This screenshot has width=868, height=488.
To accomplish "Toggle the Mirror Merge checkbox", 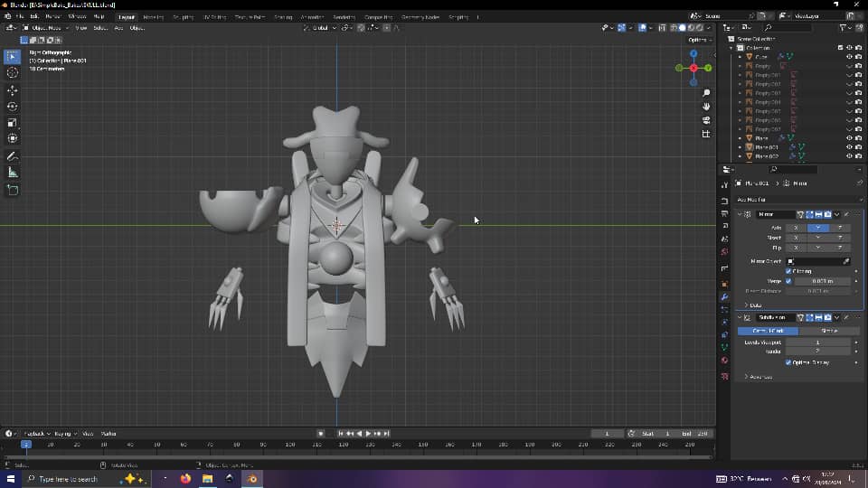I will click(788, 281).
